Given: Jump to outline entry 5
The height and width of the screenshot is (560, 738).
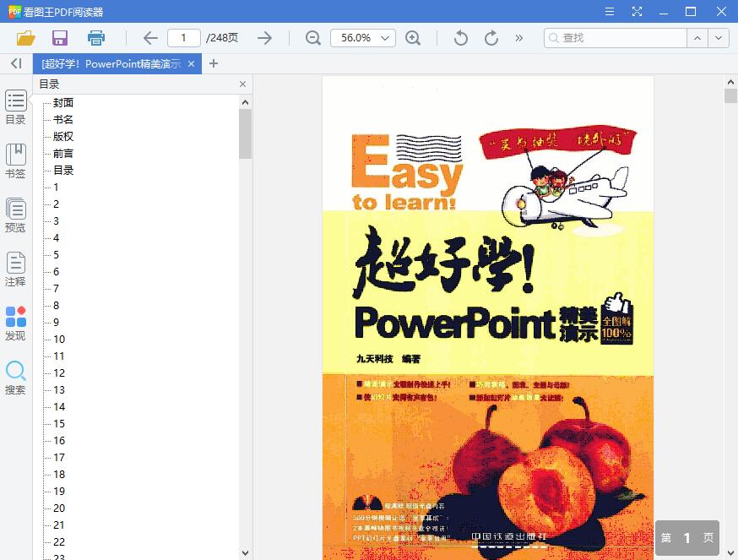Looking at the screenshot, I should (56, 255).
